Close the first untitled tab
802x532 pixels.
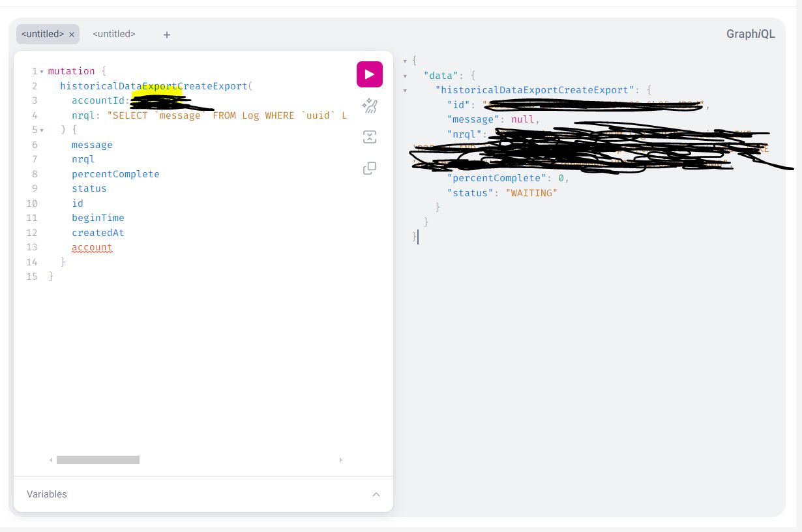point(72,34)
